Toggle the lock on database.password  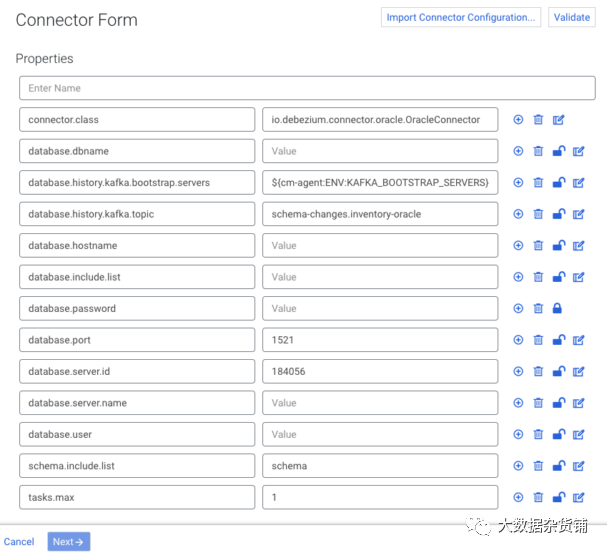pos(558,308)
